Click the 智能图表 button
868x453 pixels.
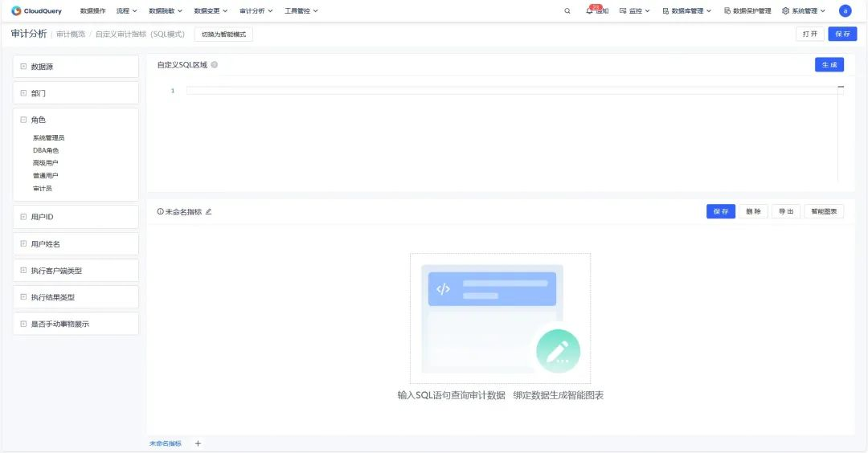pos(824,211)
